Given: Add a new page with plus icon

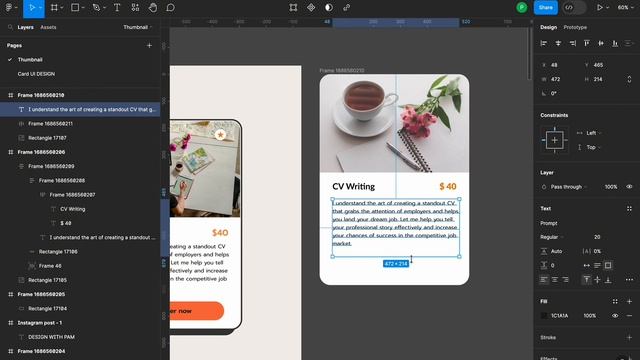Looking at the screenshot, I should coord(149,45).
